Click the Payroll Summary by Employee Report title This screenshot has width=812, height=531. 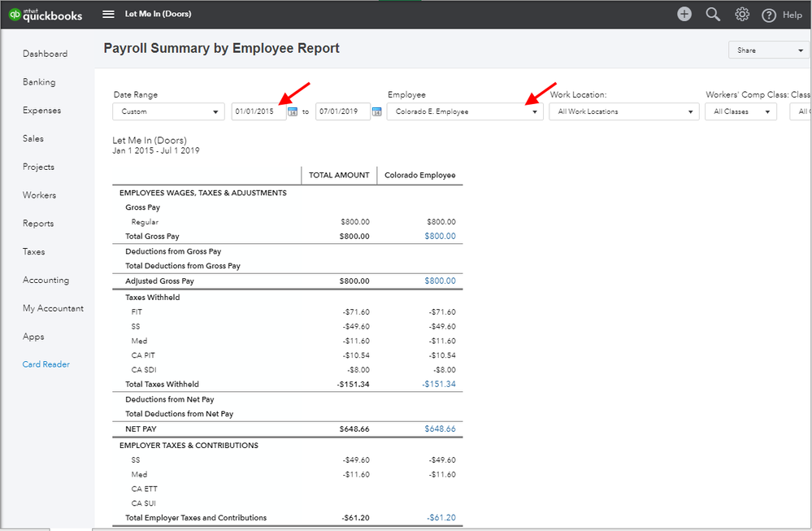221,48
